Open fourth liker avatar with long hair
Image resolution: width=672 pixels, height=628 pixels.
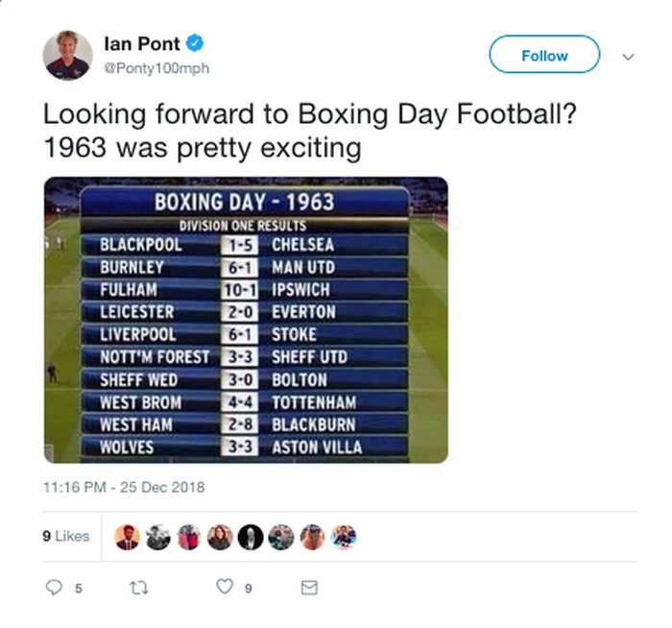point(220,537)
